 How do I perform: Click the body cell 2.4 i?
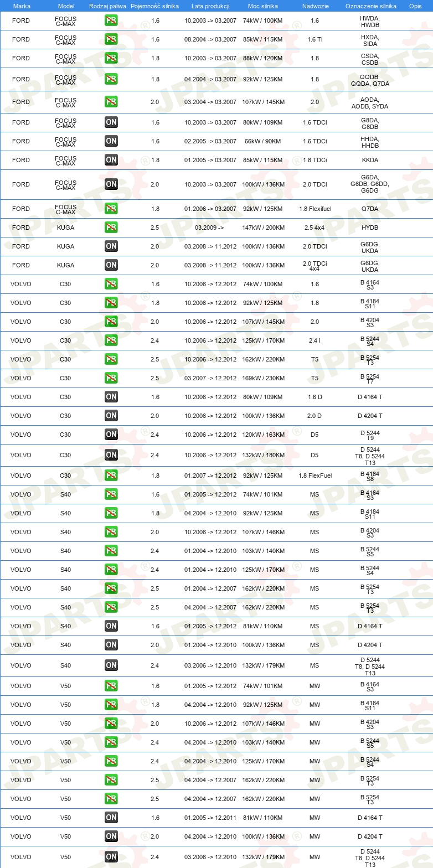[x=315, y=341]
